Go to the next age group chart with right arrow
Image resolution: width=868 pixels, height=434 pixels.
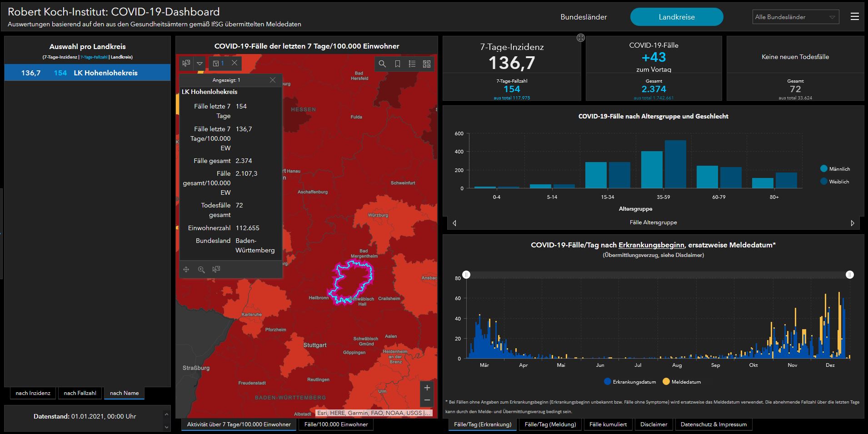click(x=852, y=223)
